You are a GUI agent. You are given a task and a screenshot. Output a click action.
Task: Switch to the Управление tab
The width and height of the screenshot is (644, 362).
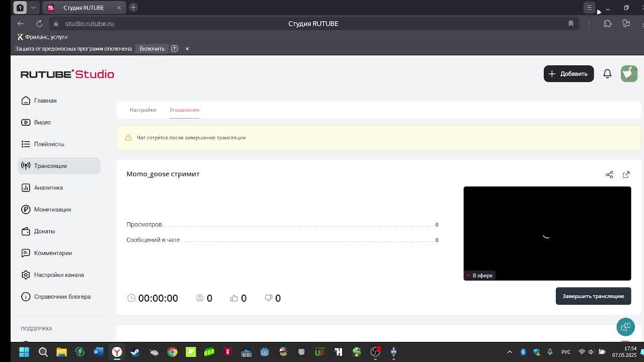coord(184,110)
